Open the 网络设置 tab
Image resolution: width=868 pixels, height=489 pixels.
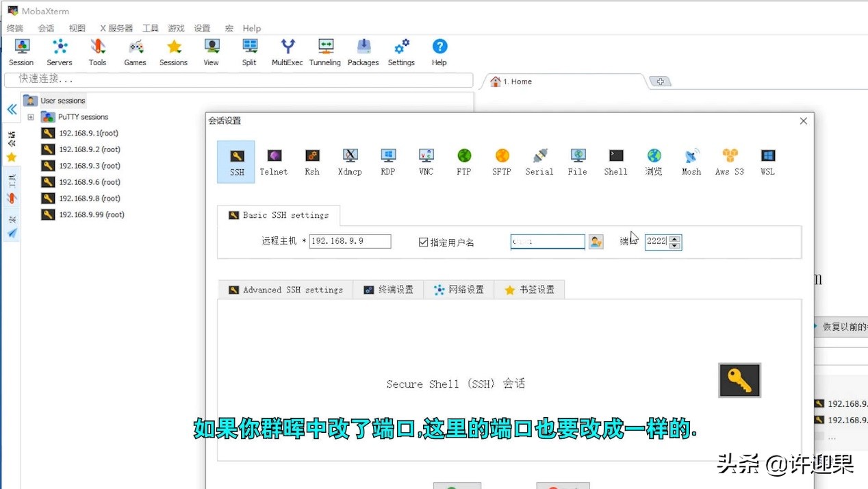pyautogui.click(x=459, y=289)
